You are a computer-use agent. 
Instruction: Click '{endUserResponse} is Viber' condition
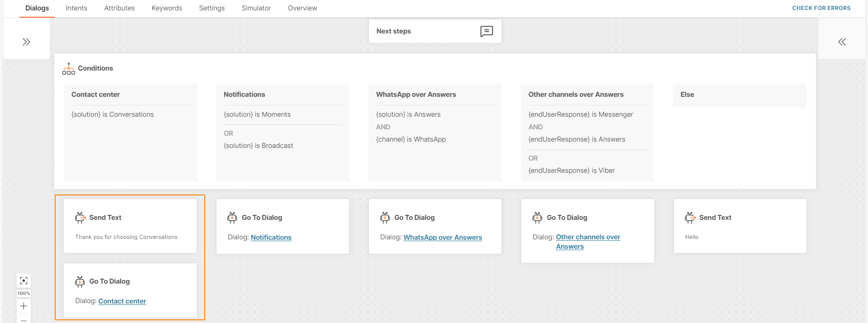(x=571, y=171)
